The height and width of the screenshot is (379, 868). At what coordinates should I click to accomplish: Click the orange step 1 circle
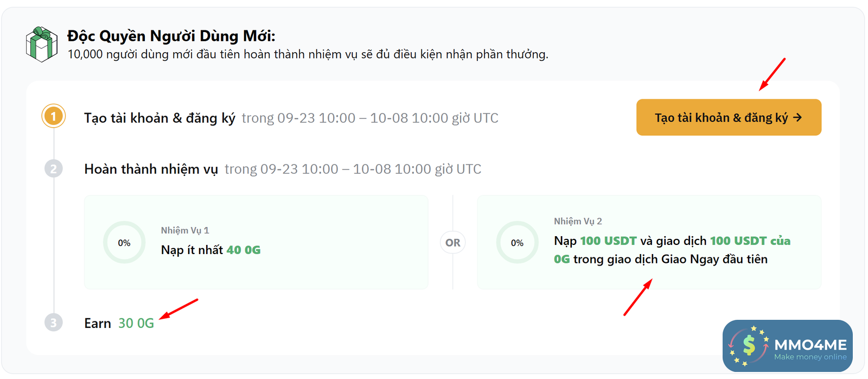[x=53, y=116]
